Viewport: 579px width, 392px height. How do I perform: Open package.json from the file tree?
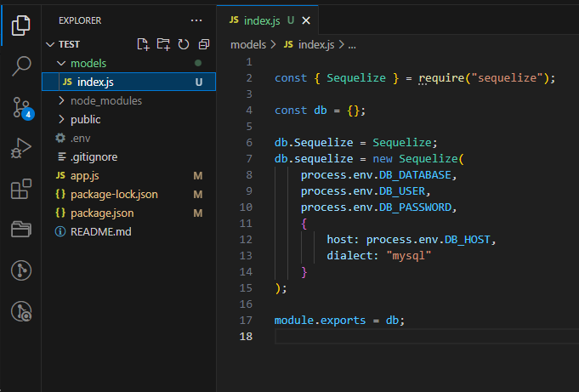coord(101,213)
